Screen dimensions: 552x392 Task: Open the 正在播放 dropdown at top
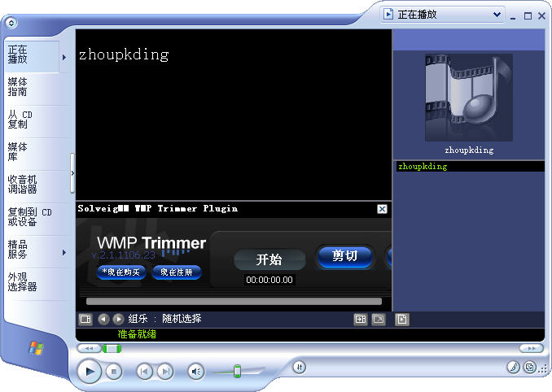pos(443,15)
